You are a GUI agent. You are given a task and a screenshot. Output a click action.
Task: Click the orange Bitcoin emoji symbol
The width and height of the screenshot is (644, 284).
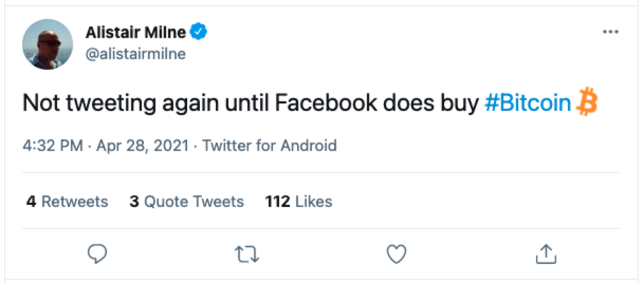click(x=587, y=103)
